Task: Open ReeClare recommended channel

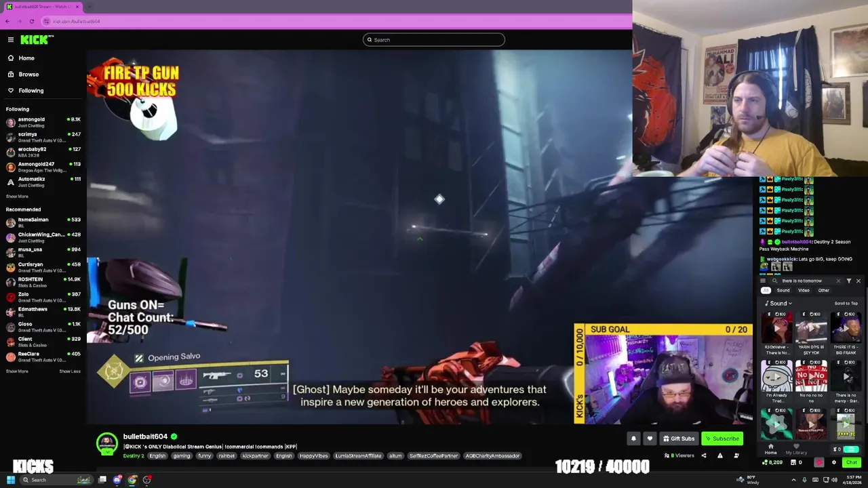Action: coord(43,357)
